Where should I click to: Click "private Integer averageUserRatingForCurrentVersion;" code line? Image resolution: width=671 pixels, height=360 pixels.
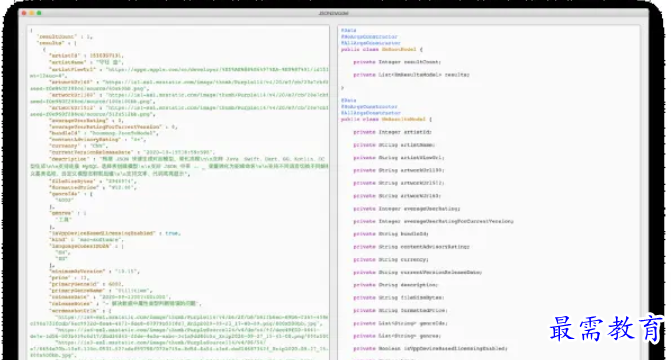(x=433, y=222)
